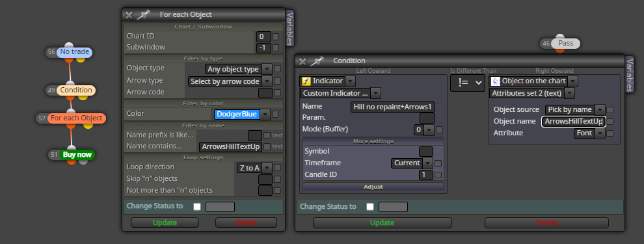This screenshot has width=644, height=244.
Task: Open the DodgerBlue color dropdown
Action: pos(265,115)
